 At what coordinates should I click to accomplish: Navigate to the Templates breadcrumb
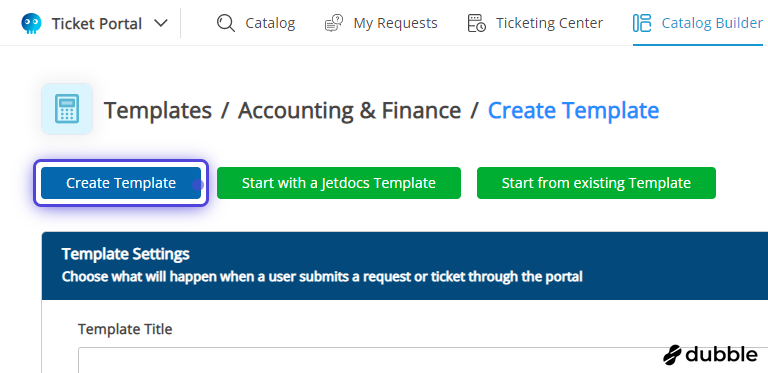[x=158, y=110]
